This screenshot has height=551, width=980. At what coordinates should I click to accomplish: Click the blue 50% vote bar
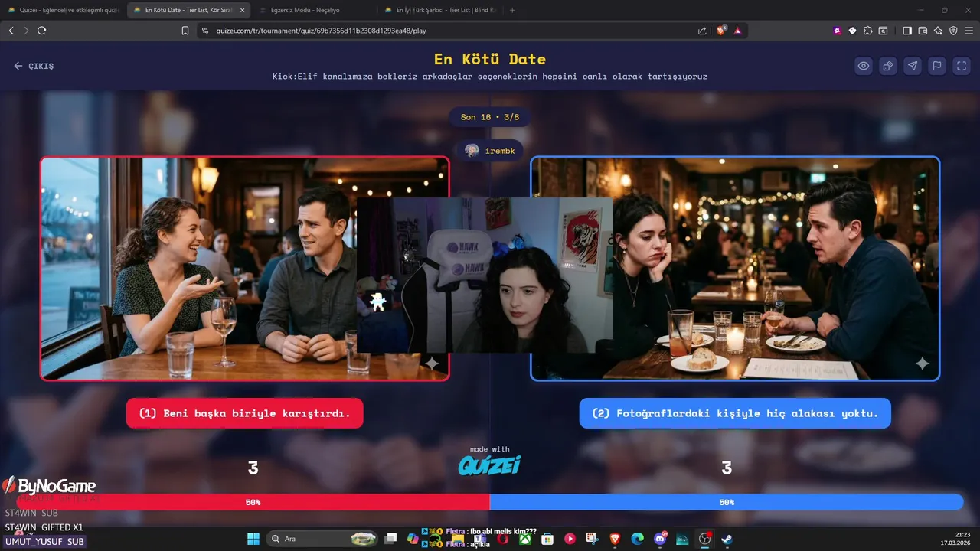(x=727, y=502)
